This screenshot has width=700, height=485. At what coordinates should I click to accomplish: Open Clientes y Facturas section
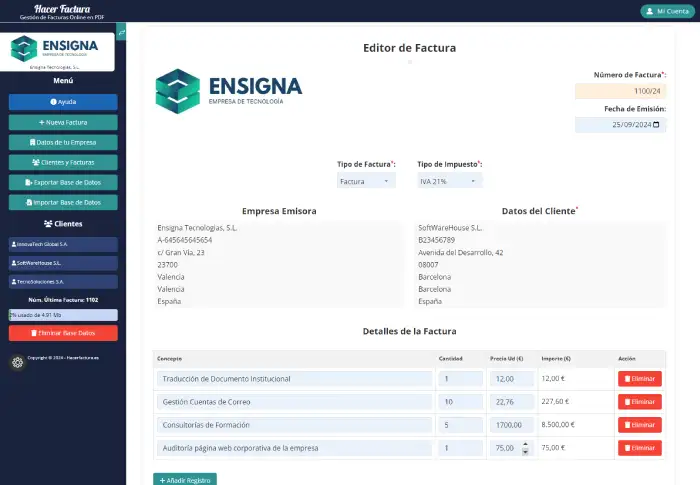pyautogui.click(x=63, y=163)
